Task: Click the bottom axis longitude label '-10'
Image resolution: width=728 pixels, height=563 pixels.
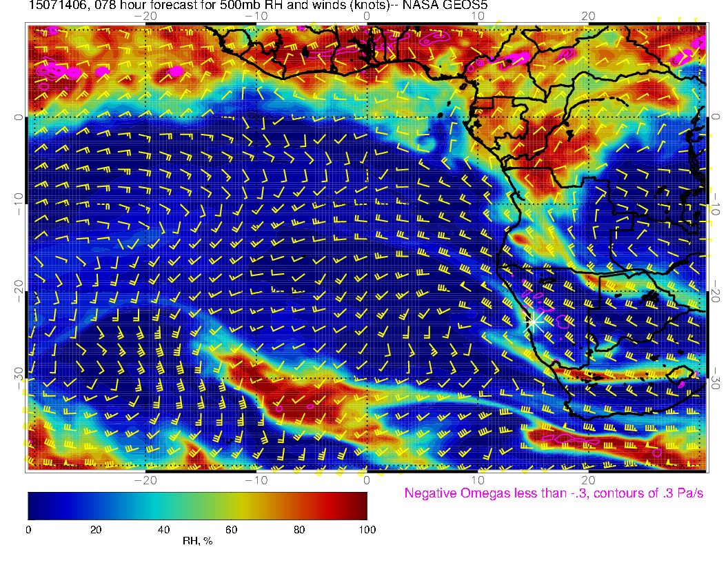Action: coord(256,480)
